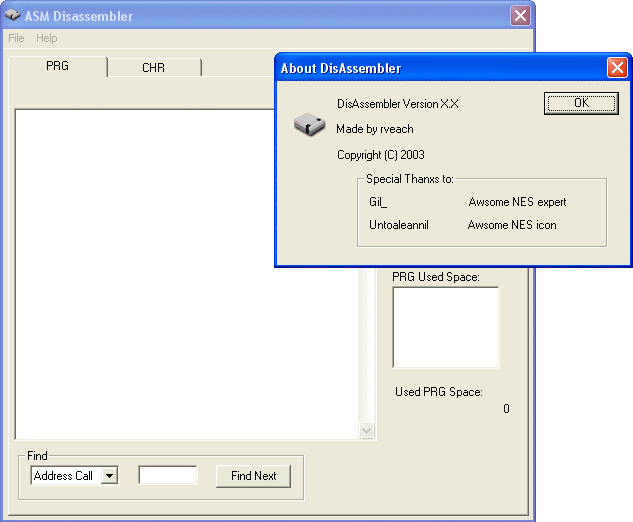Screen dimensions: 633x522
Task: Expand the Address Call dropdown arrow
Action: (x=109, y=476)
